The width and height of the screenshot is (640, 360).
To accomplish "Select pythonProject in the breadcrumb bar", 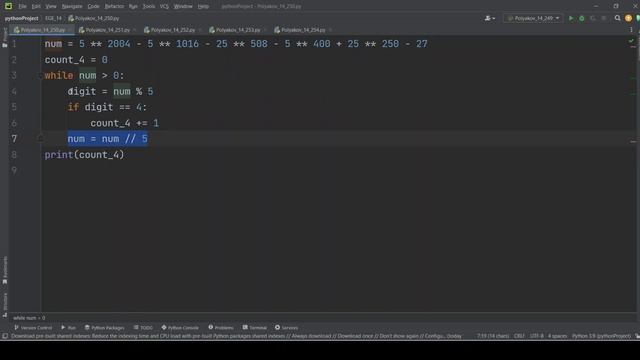I will (x=21, y=18).
